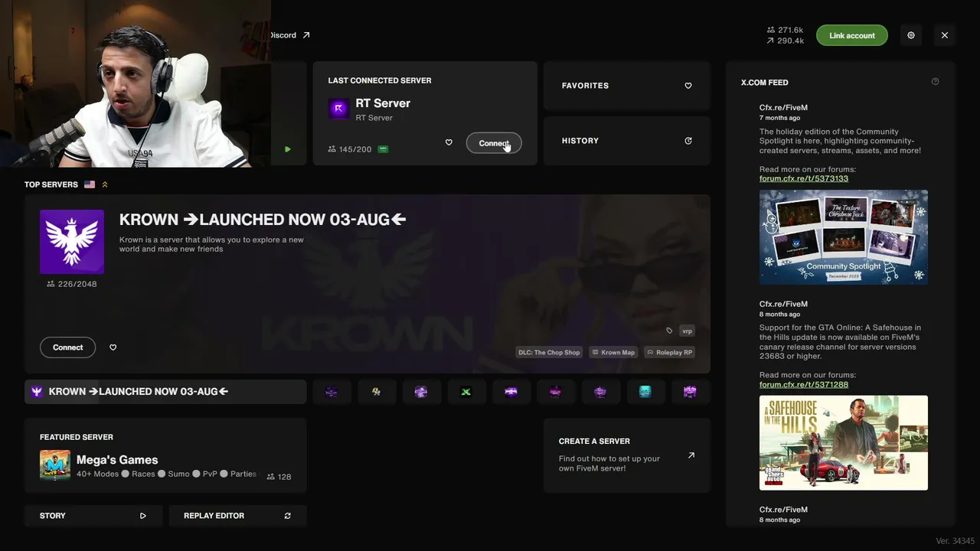Favorite the KROWN server with heart icon
Viewport: 980px width, 551px height.
[x=113, y=347]
